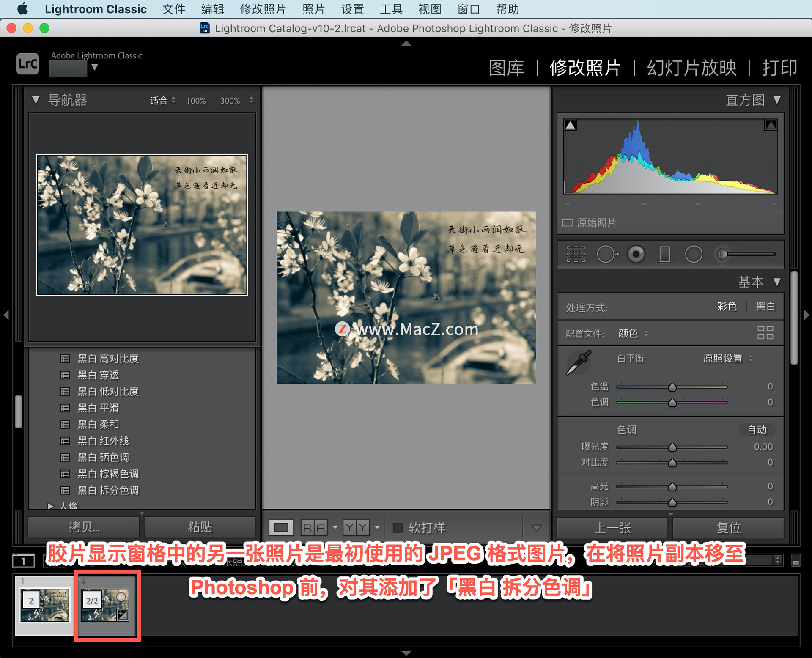
Task: Click the 色温 slider handle
Action: [x=672, y=387]
